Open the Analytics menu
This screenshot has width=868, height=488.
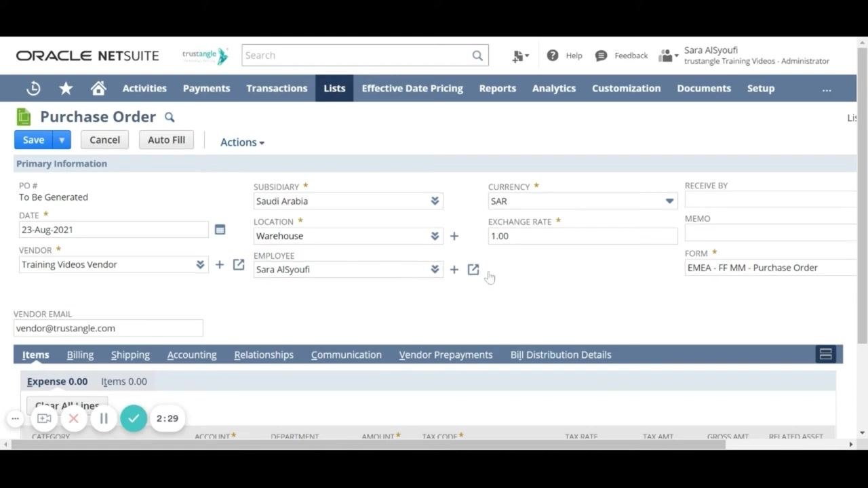coord(554,88)
